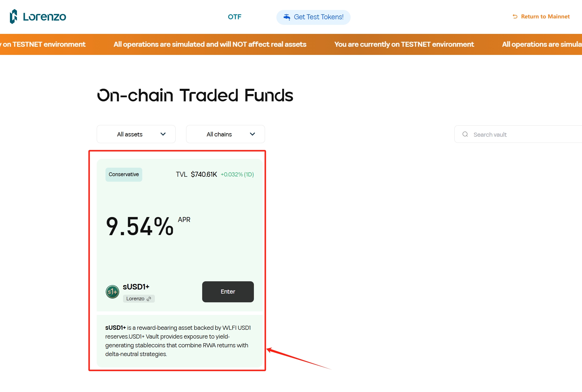Click the Lorenzo issuer badge
This screenshot has height=392, width=582.
[139, 299]
